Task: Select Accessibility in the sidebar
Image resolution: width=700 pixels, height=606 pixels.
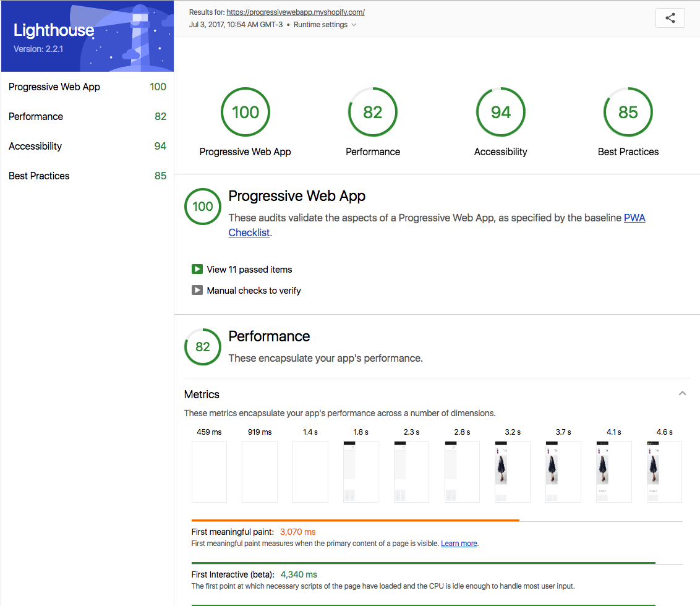Action: pos(88,146)
